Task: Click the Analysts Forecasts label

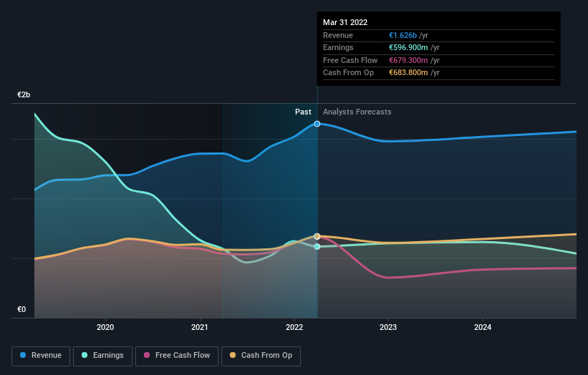Action: [x=357, y=112]
